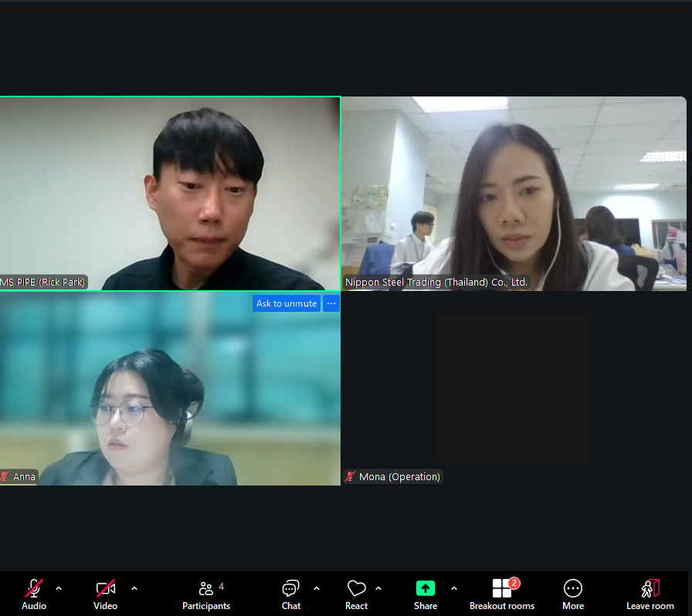This screenshot has width=692, height=616.
Task: Select the Nippon Steel Trading video tile
Action: click(x=514, y=193)
